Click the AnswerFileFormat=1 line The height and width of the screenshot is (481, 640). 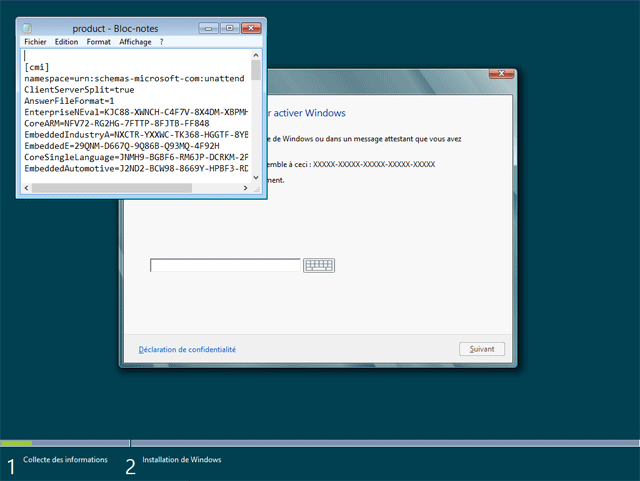69,101
